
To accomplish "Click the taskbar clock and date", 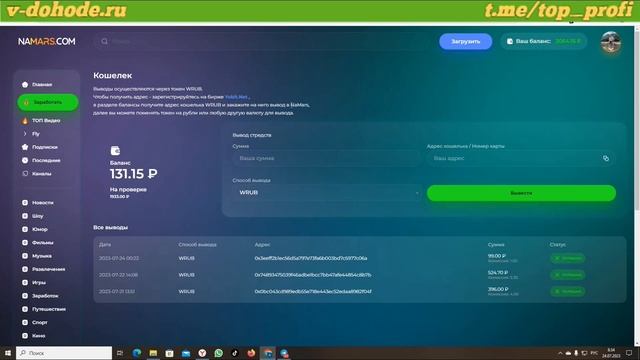I will (x=611, y=353).
